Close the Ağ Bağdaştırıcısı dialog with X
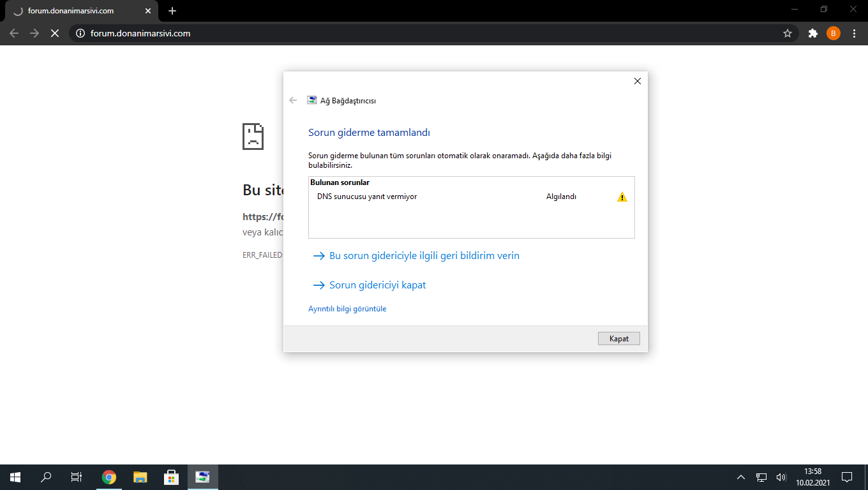Image resolution: width=868 pixels, height=490 pixels. 637,81
